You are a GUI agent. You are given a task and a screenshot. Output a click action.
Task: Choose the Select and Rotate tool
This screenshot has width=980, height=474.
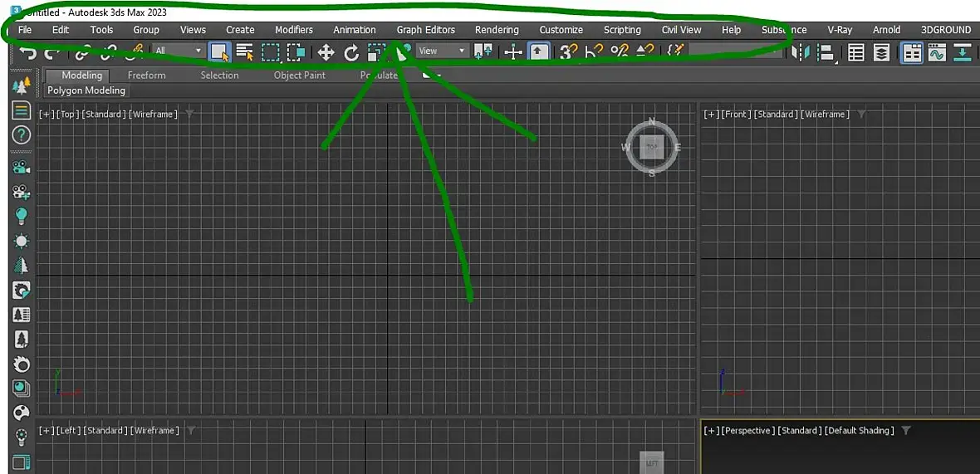351,52
